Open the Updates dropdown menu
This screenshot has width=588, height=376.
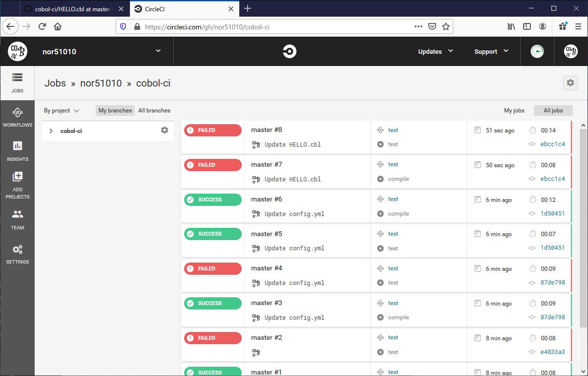tap(436, 51)
